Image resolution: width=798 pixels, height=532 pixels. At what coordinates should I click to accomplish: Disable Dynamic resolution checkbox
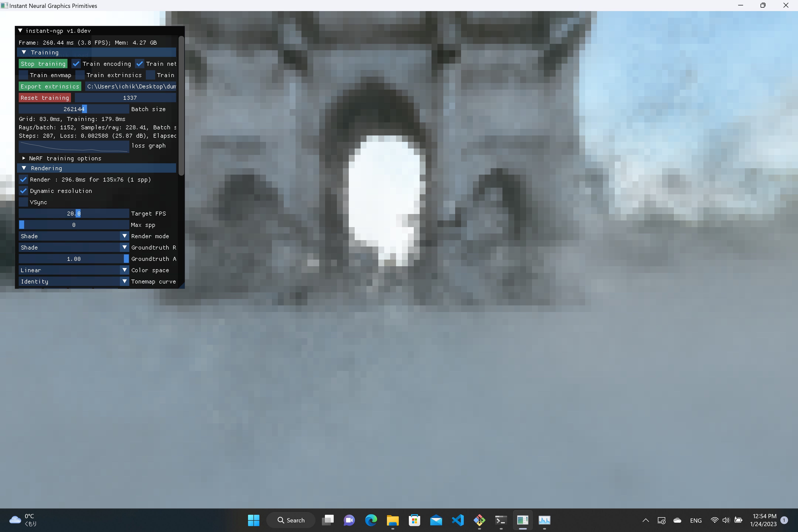click(x=23, y=191)
